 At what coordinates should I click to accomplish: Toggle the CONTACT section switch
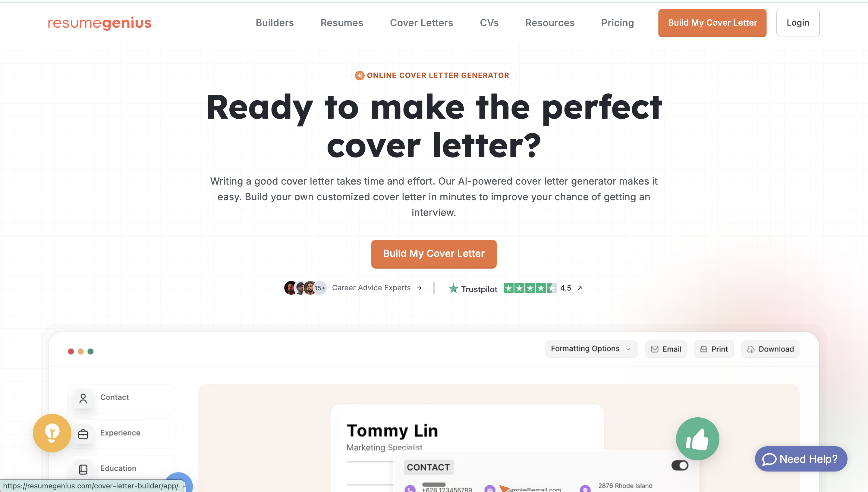(x=680, y=465)
